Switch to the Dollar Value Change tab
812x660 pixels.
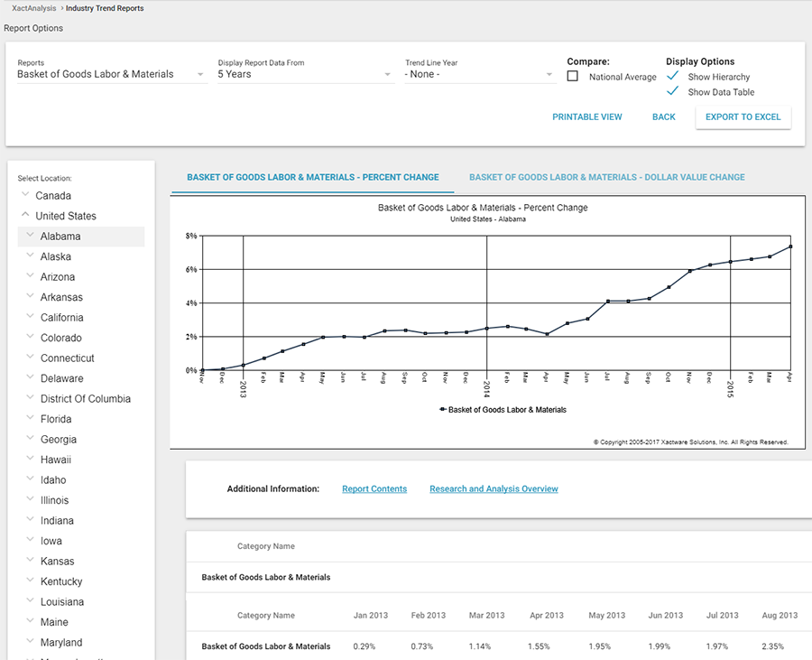[606, 177]
